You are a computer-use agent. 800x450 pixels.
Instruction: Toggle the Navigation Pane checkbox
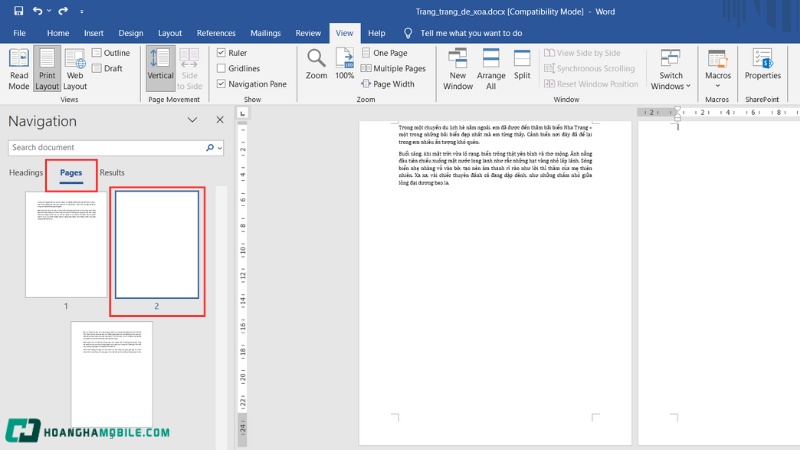point(221,84)
